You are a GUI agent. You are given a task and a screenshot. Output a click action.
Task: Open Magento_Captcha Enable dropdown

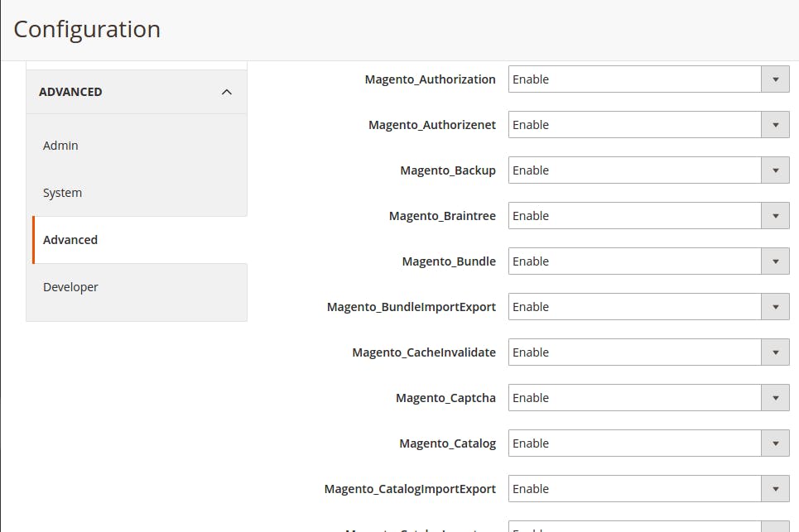(648, 398)
